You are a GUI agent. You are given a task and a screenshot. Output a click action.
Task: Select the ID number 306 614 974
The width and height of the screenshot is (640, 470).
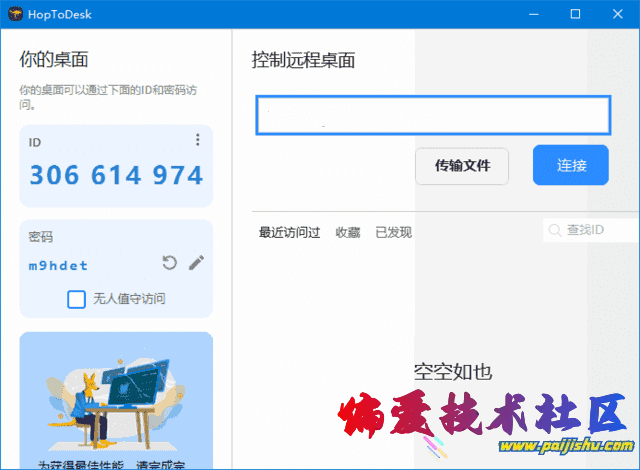pyautogui.click(x=116, y=175)
